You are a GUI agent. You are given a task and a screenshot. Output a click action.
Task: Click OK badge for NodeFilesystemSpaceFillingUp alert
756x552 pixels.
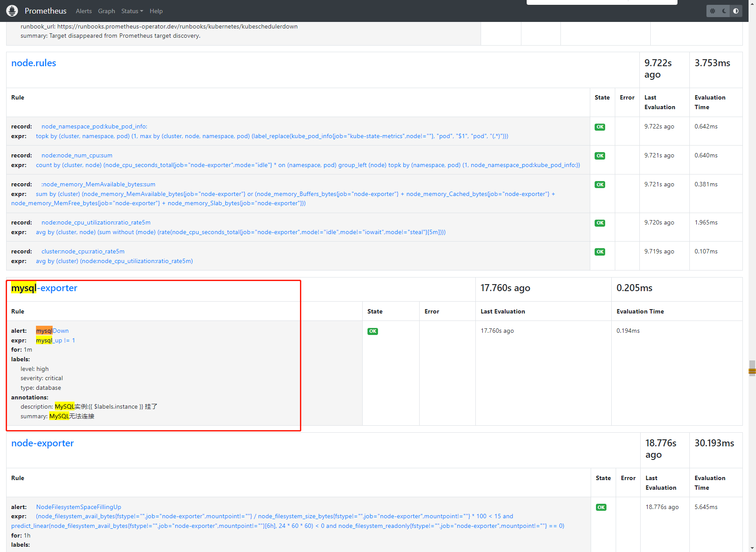pyautogui.click(x=601, y=508)
